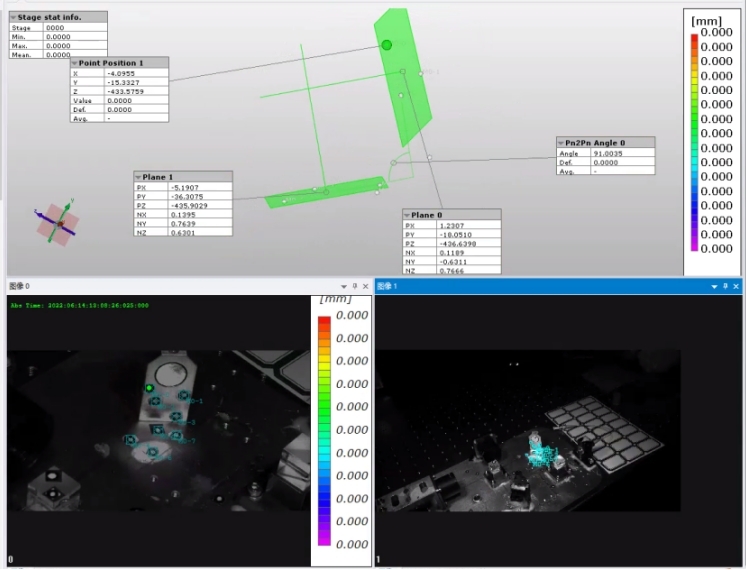Select the green point marker on upper plane
Screen dimensions: 746x570
coord(386,45)
